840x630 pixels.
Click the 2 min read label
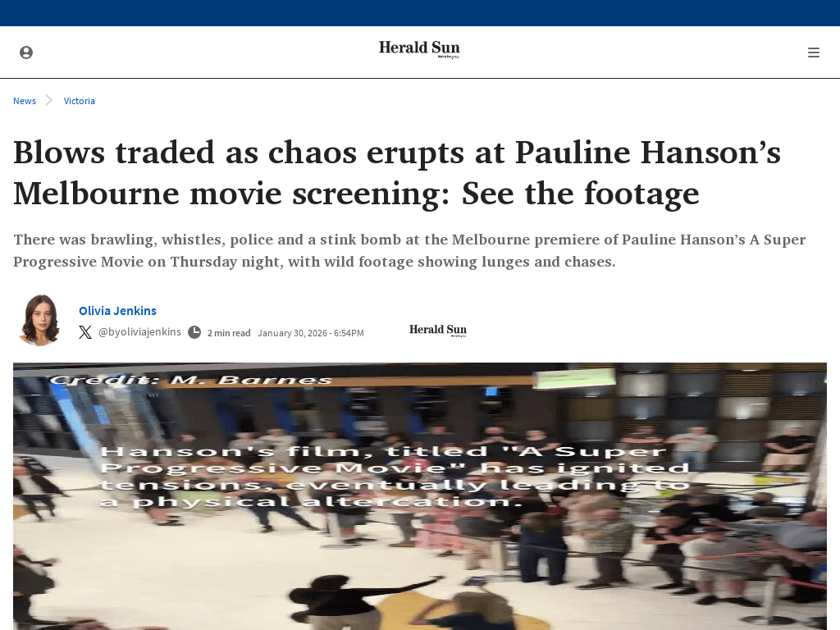pos(229,333)
